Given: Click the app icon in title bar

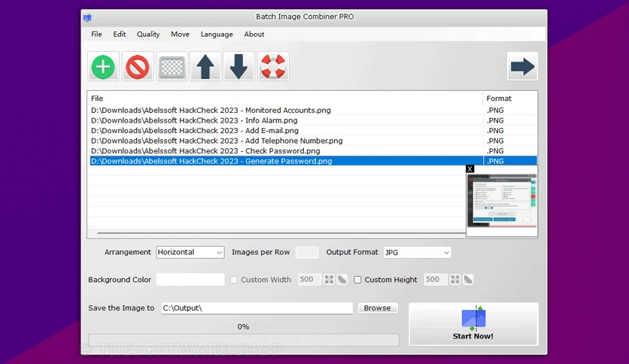Looking at the screenshot, I should (x=87, y=17).
